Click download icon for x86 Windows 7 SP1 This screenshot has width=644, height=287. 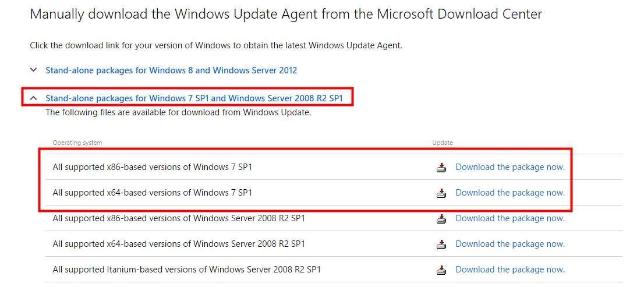(x=441, y=168)
